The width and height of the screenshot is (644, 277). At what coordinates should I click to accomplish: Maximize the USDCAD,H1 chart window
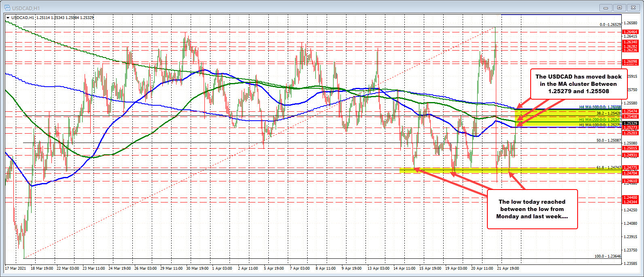620,7
